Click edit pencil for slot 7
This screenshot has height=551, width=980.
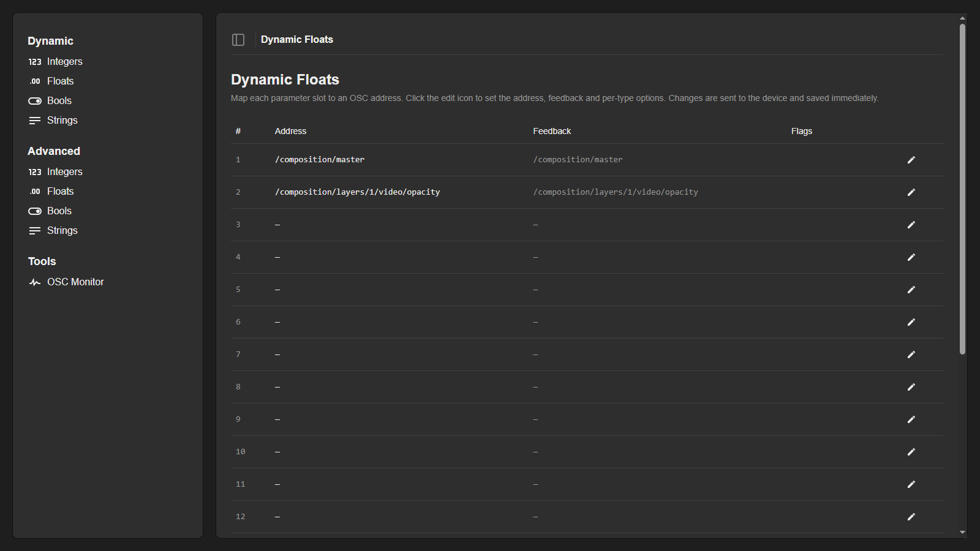point(911,354)
